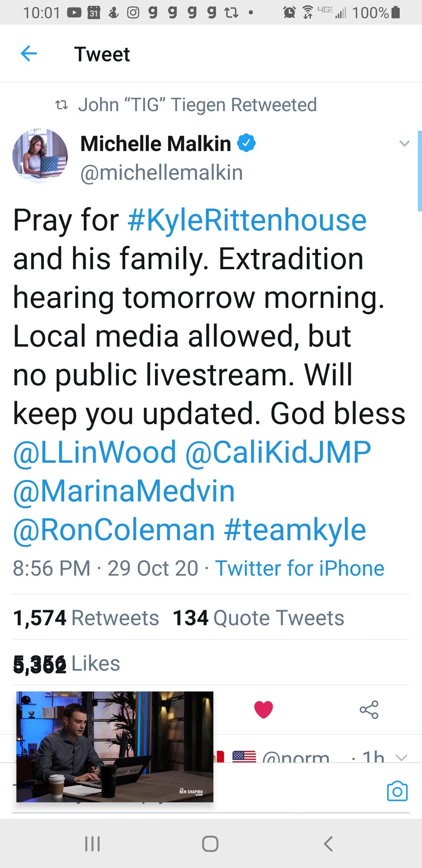Tap the blue verified badge
The image size is (422, 868).
246,143
